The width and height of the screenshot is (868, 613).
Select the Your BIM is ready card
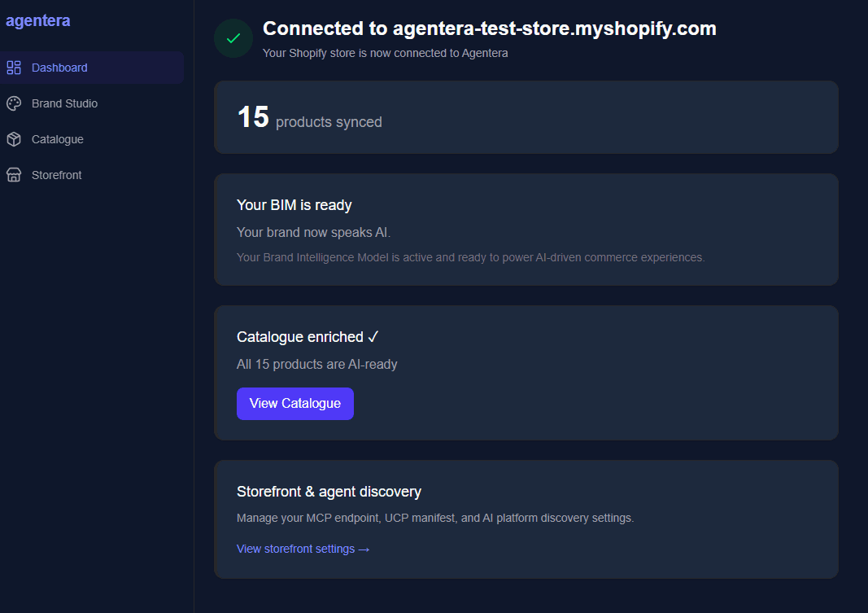pos(526,229)
